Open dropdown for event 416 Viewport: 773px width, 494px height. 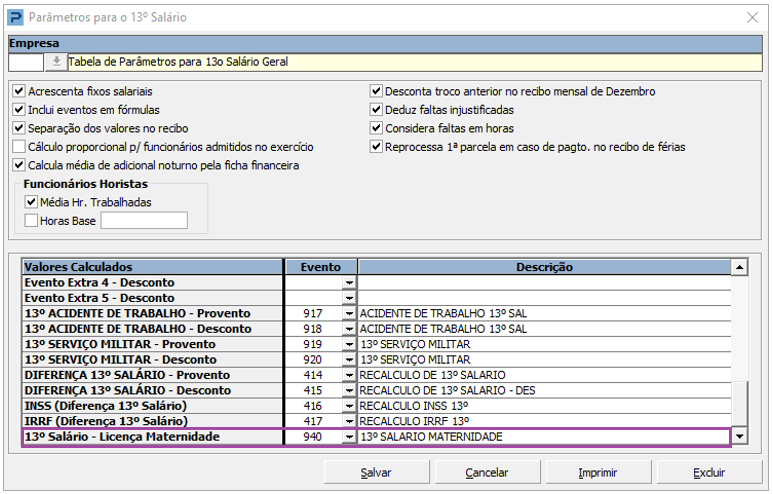pyautogui.click(x=349, y=406)
